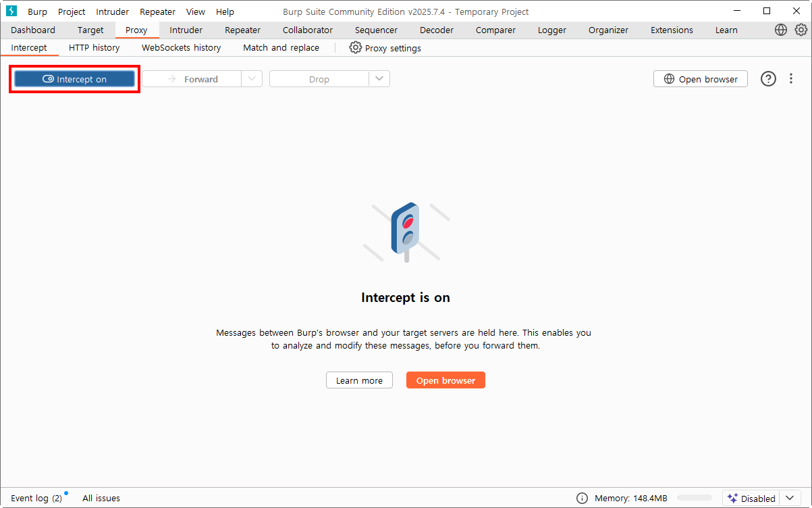Viewport: 812px width, 508px height.
Task: Click the Memory: 148.4MB text
Action: [630, 499]
